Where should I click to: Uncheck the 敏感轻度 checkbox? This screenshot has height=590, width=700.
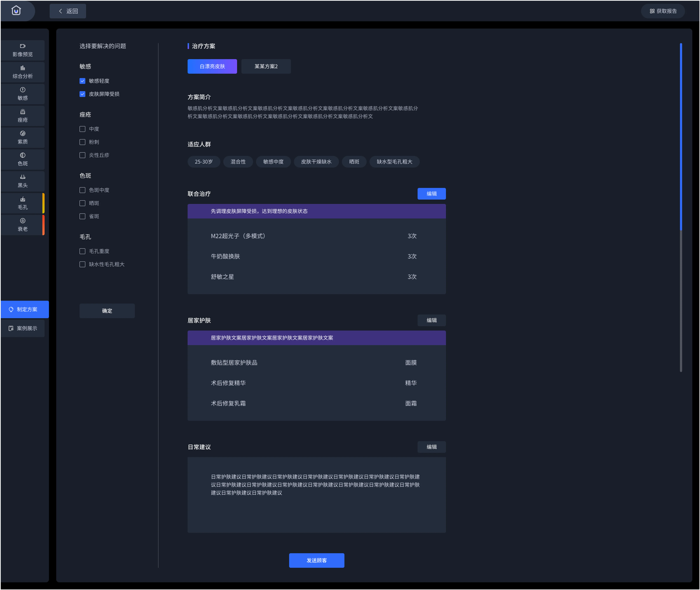click(82, 81)
